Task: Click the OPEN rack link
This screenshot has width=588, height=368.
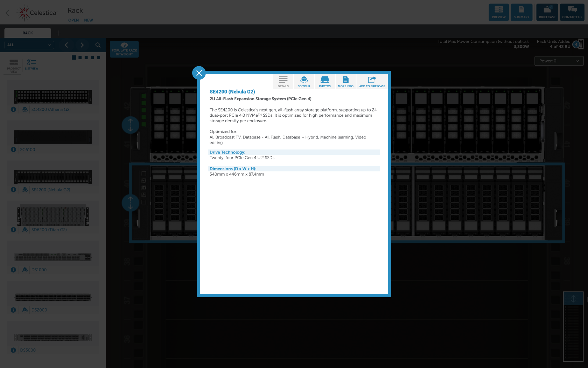Action: (73, 20)
